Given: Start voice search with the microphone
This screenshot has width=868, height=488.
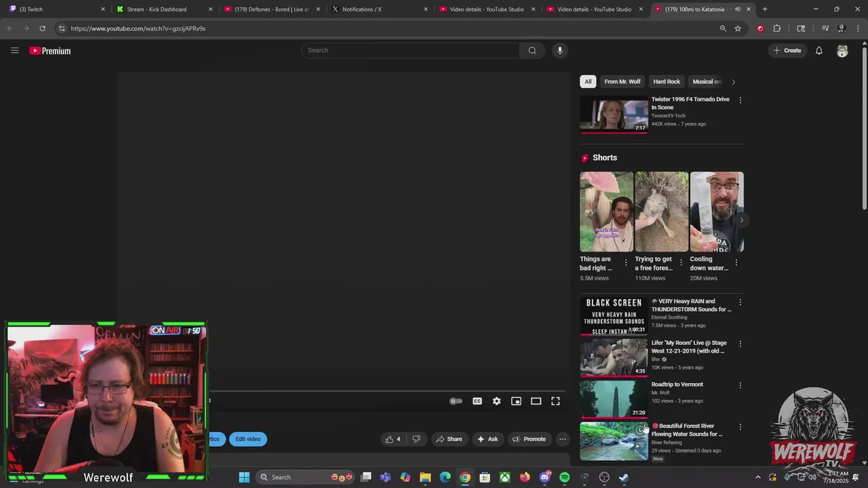Looking at the screenshot, I should 559,50.
